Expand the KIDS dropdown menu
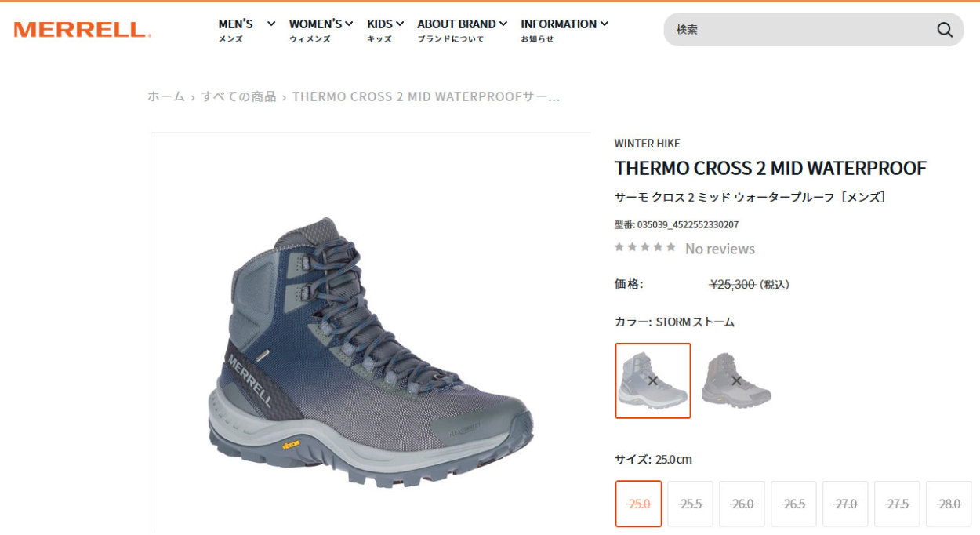This screenshot has width=980, height=535. coord(385,30)
